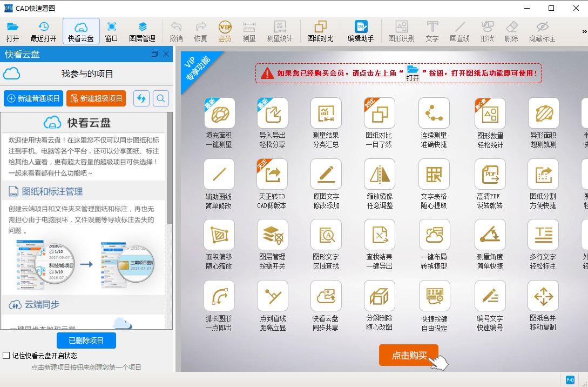This screenshot has width=588, height=387.
Task: Open the 最近打开 recent files list
Action: pyautogui.click(x=44, y=31)
